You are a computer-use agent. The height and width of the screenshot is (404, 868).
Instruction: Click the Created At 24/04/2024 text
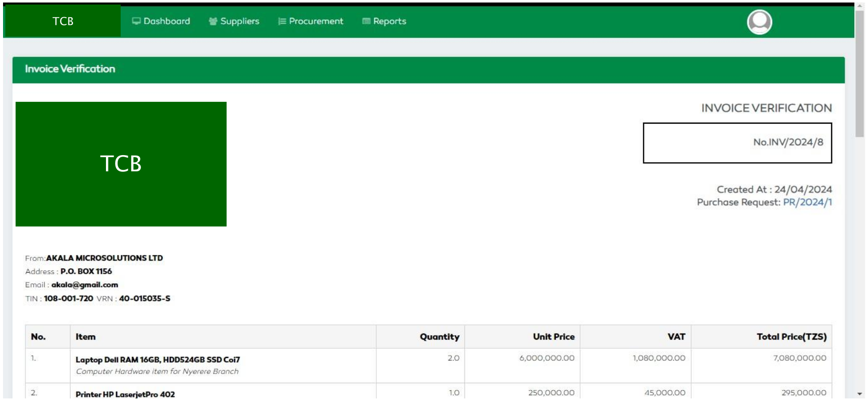(x=774, y=190)
